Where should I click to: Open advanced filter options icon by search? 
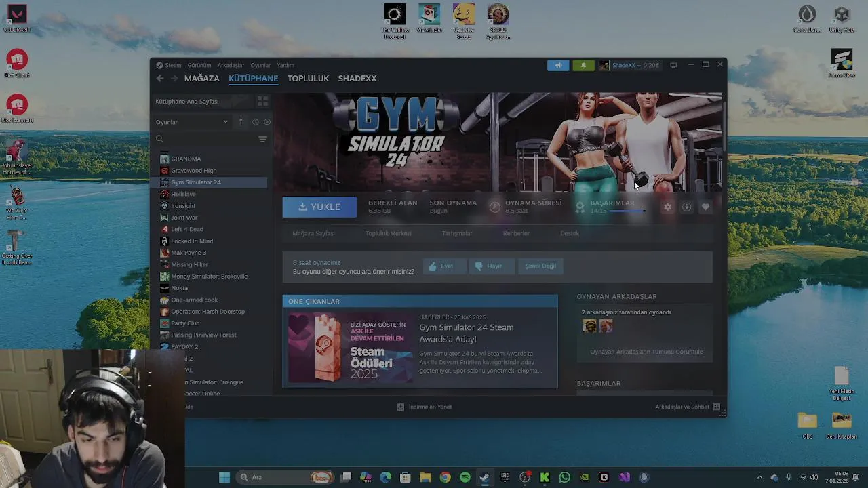(262, 139)
